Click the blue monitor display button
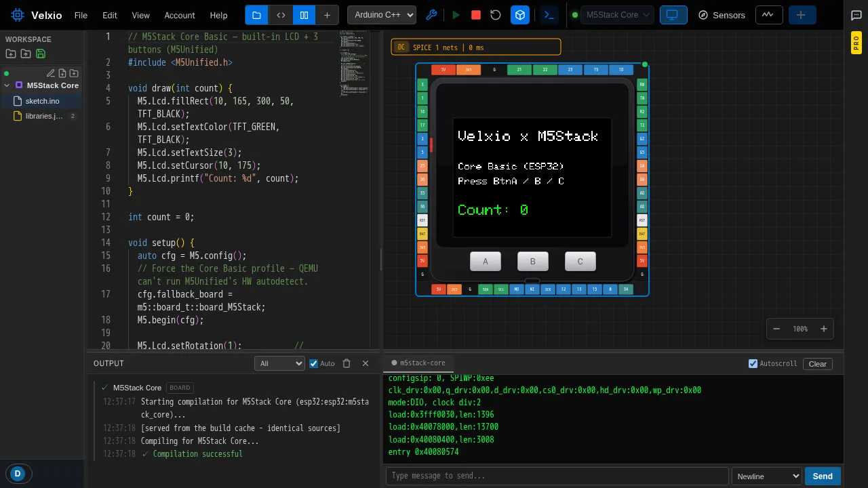This screenshot has height=488, width=868. (673, 15)
